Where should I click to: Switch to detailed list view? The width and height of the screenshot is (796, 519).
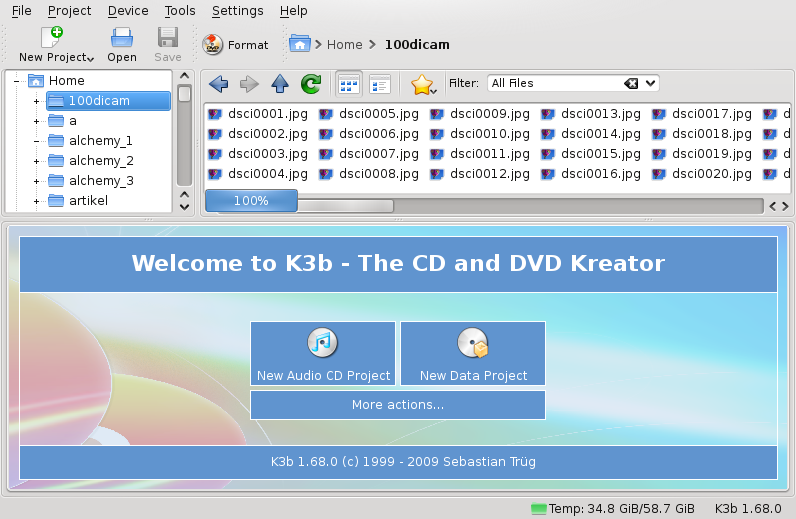[380, 84]
